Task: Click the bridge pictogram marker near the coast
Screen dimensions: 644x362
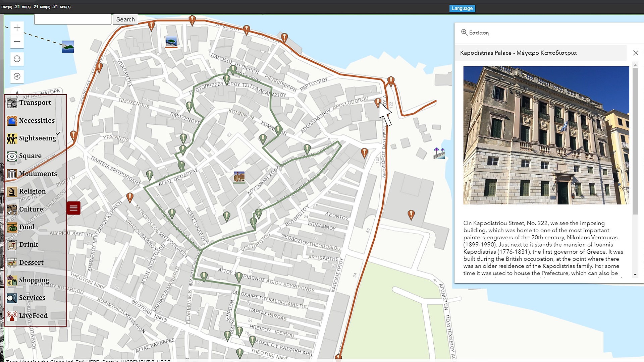Action: pos(439,153)
